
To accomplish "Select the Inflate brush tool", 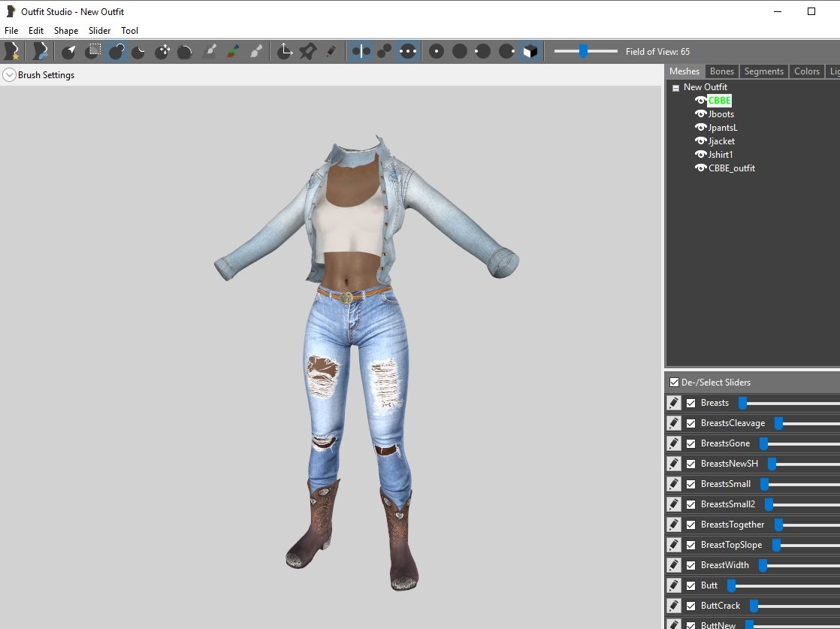I will (116, 51).
